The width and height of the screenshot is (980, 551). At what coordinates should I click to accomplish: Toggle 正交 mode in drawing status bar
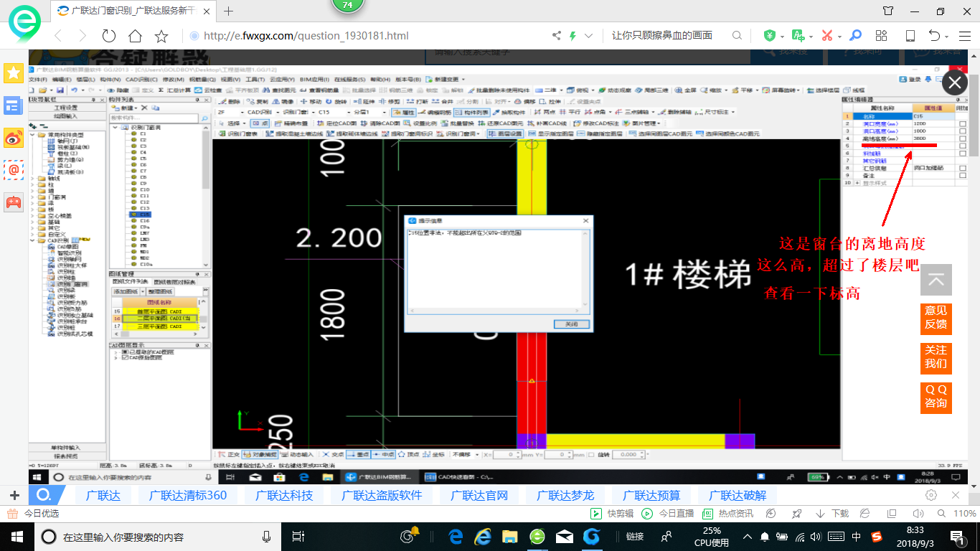[230, 455]
